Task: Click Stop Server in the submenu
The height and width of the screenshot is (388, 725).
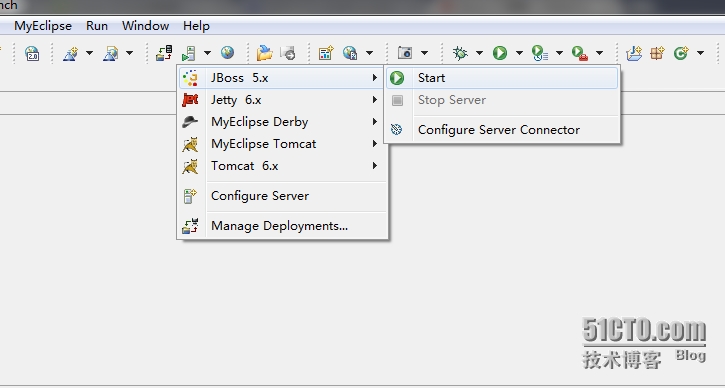Action: click(502, 100)
